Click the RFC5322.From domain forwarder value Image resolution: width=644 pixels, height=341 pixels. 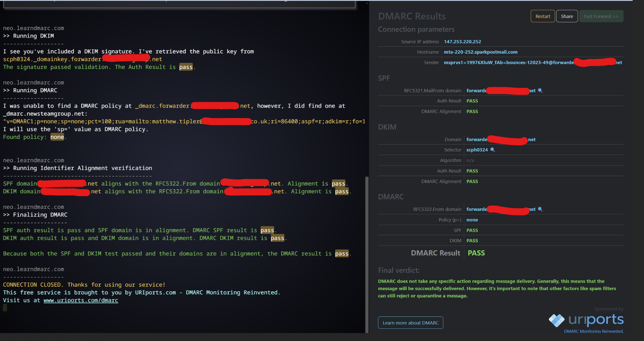[x=476, y=209]
